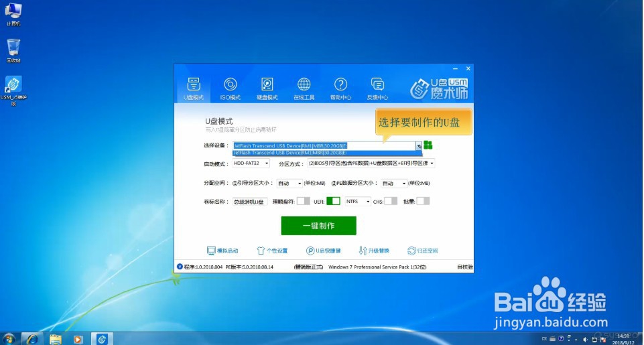Open the 引导分区大小 自动 dropdown
The height and width of the screenshot is (345, 644).
pyautogui.click(x=289, y=183)
